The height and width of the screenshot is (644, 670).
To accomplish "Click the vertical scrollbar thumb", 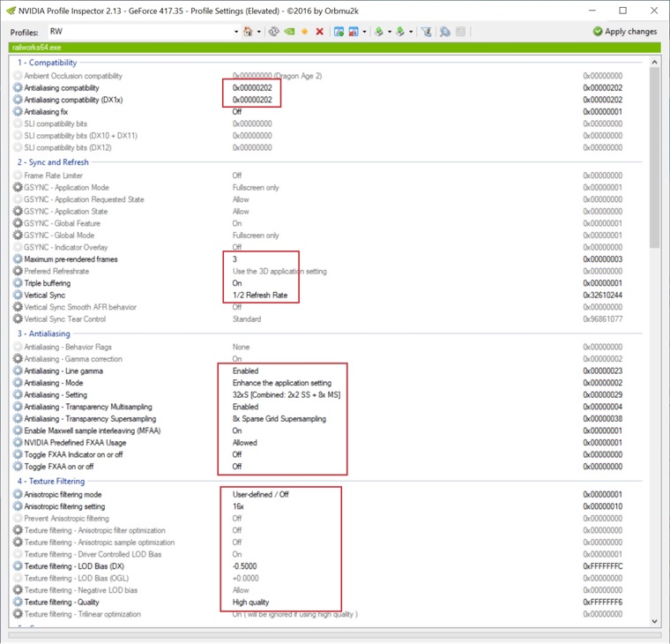I will pyautogui.click(x=654, y=157).
